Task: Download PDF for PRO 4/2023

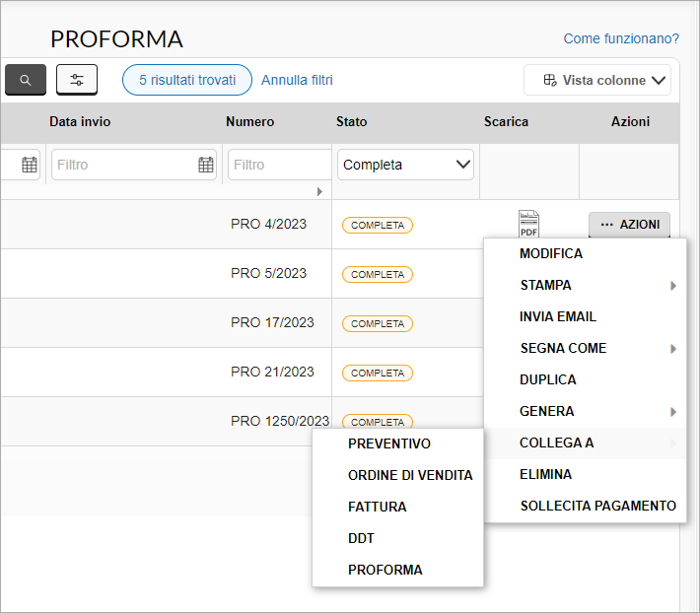Action: point(528,224)
